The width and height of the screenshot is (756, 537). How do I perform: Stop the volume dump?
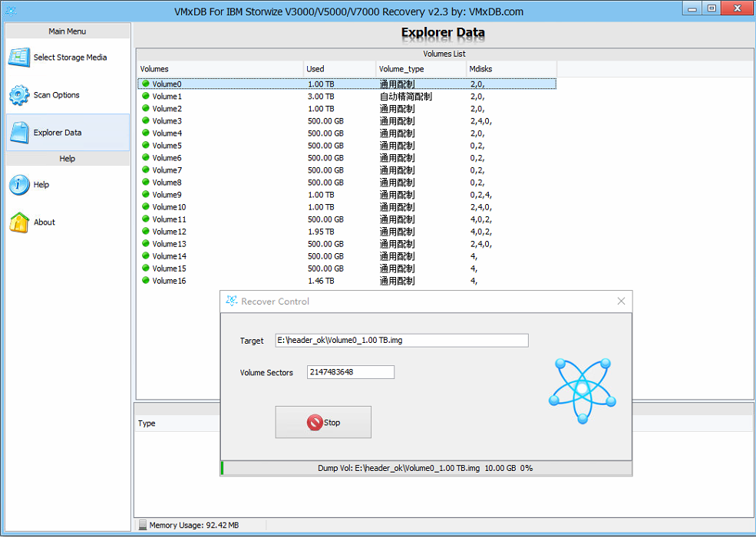[323, 422]
